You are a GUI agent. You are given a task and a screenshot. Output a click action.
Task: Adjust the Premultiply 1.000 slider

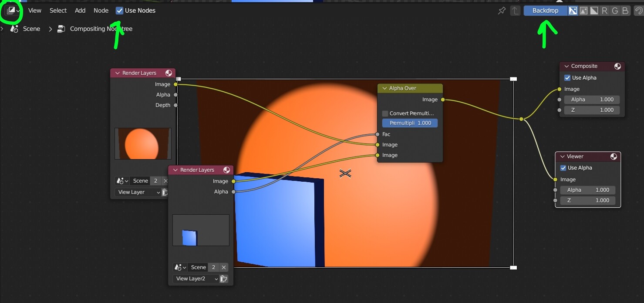pyautogui.click(x=409, y=123)
